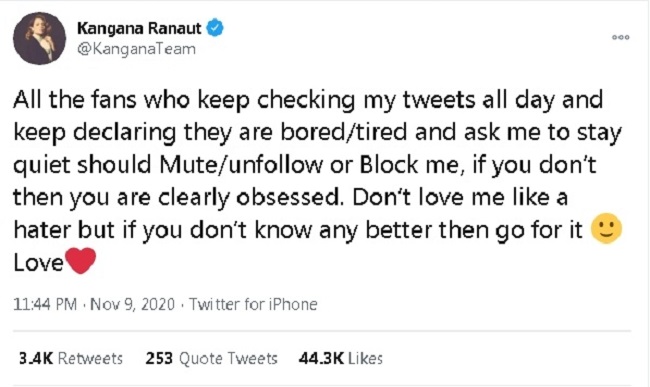Open the Kangana Ranaut display name link
Image resolution: width=650 pixels, height=387 pixels.
[139, 28]
